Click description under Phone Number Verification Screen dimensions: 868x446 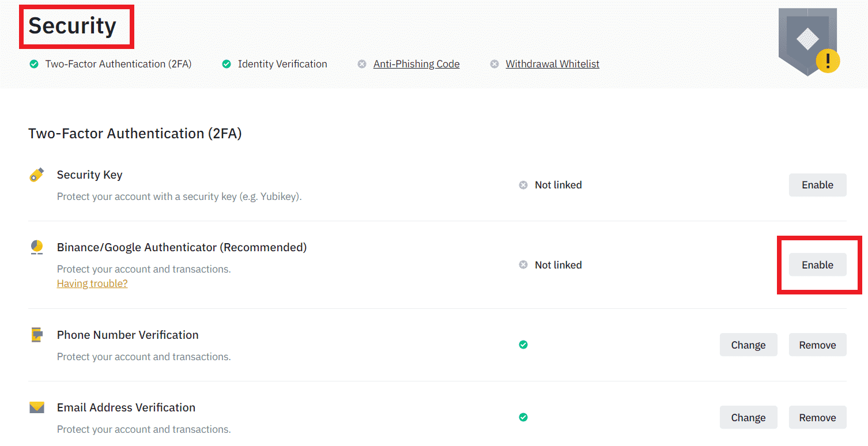tap(144, 357)
